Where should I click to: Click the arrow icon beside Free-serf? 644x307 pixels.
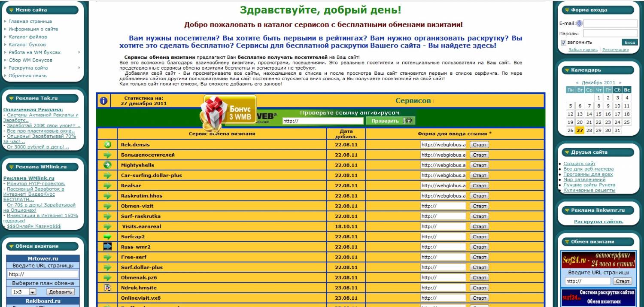click(108, 257)
